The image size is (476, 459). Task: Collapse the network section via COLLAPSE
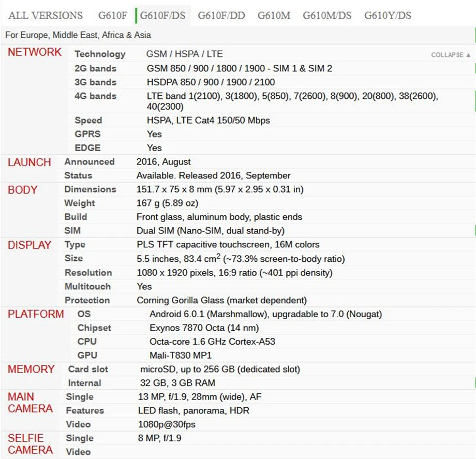pos(451,55)
